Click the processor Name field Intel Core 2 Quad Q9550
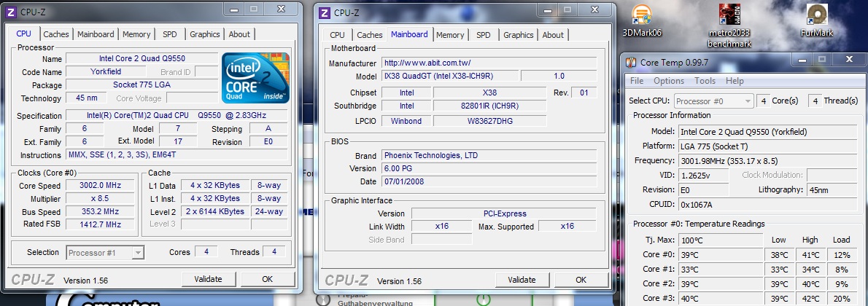Viewport: 868px width, 306px height. tap(142, 58)
